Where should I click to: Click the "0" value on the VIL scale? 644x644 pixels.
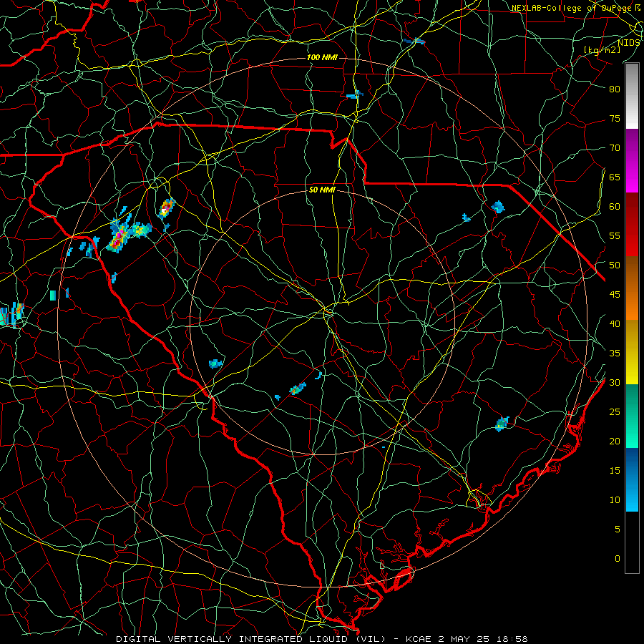pyautogui.click(x=618, y=559)
